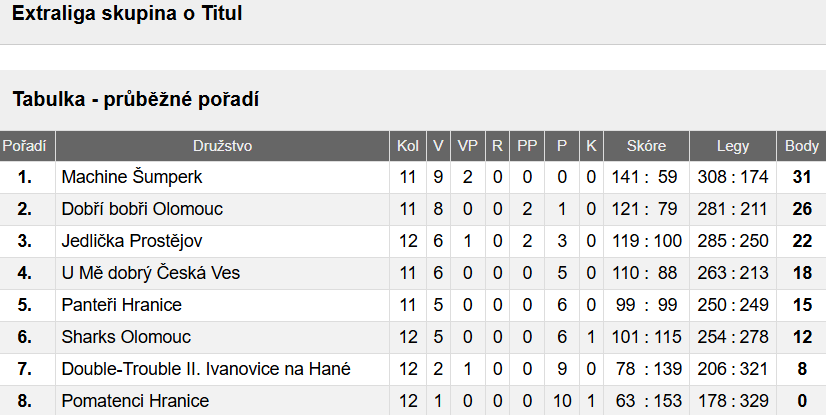
Task: Click Machine Šumperk's 31 points cell
Action: (802, 177)
